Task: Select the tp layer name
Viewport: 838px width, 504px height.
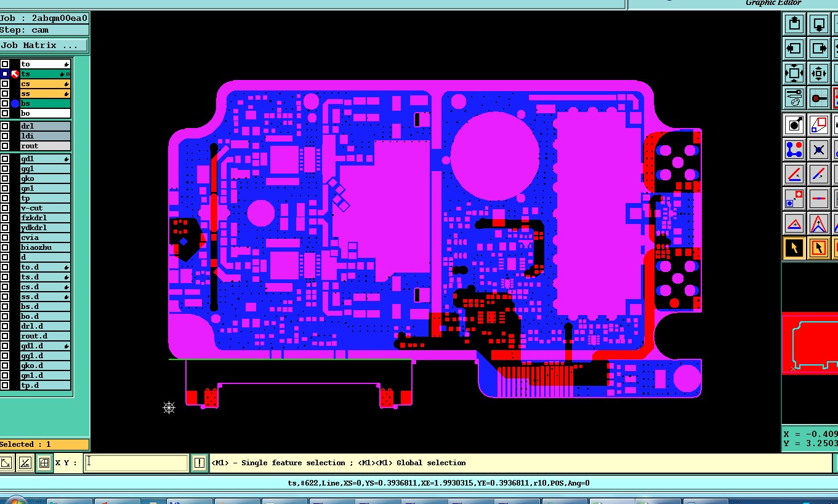Action: (45, 198)
